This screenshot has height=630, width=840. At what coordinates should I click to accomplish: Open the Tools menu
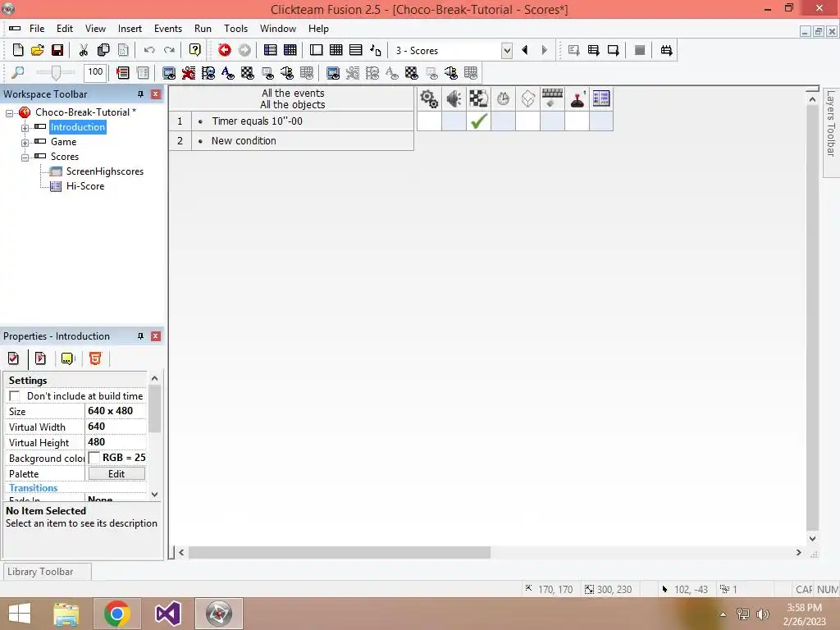(x=235, y=29)
